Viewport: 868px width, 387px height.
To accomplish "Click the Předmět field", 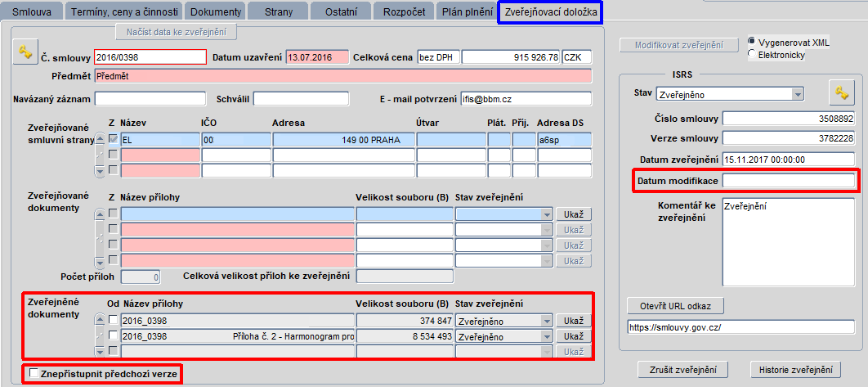I will (x=342, y=76).
